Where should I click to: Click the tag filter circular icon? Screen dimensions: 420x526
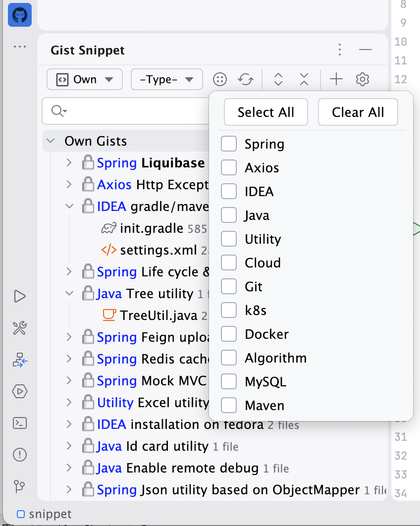pyautogui.click(x=220, y=80)
